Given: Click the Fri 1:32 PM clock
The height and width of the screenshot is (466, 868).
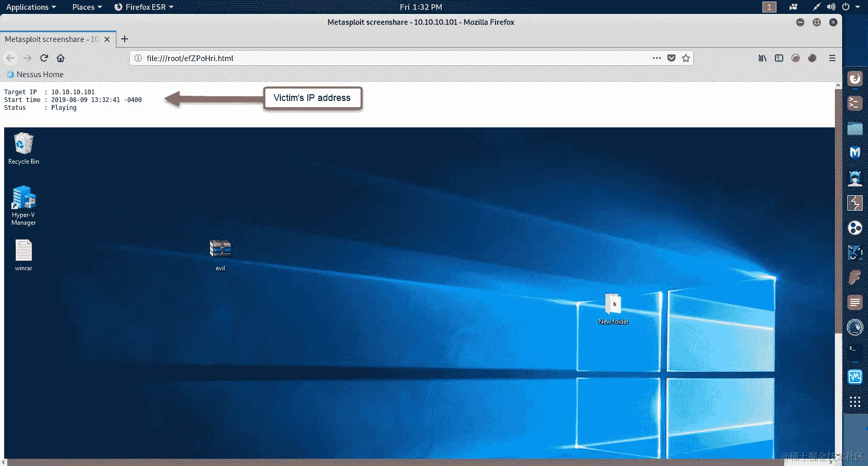Looking at the screenshot, I should coord(421,7).
